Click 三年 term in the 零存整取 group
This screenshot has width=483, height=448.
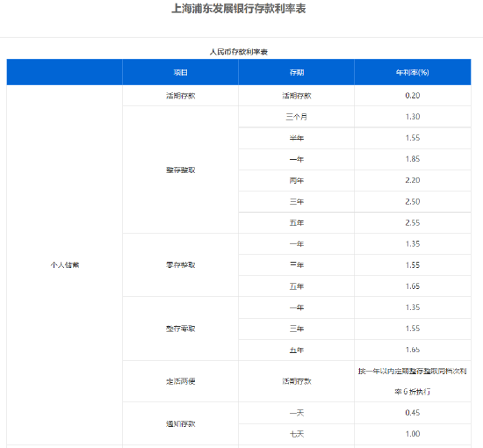pyautogui.click(x=297, y=265)
